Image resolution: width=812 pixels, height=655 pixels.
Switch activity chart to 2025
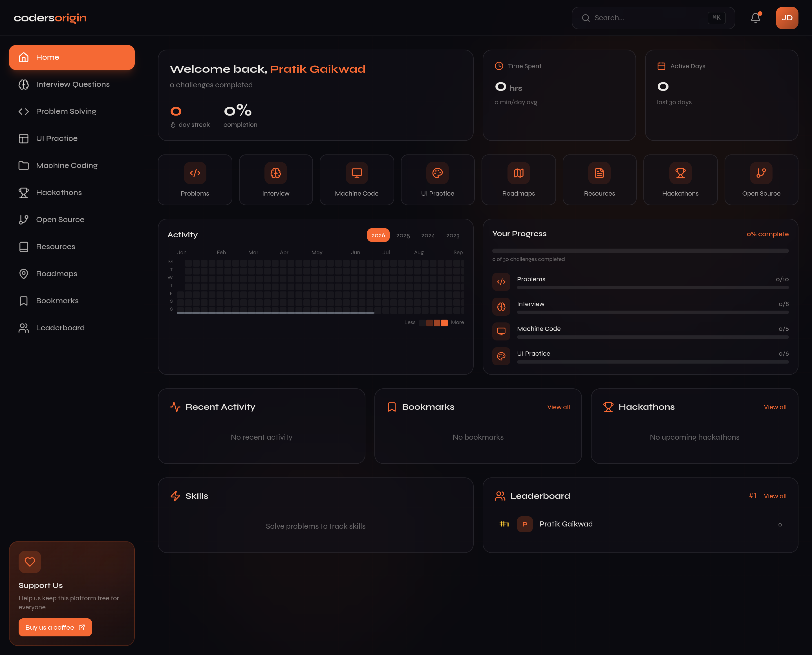[x=403, y=235]
